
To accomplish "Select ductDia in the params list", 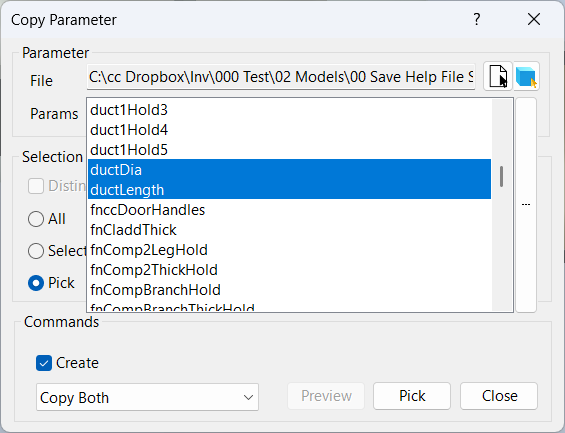I will point(289,169).
